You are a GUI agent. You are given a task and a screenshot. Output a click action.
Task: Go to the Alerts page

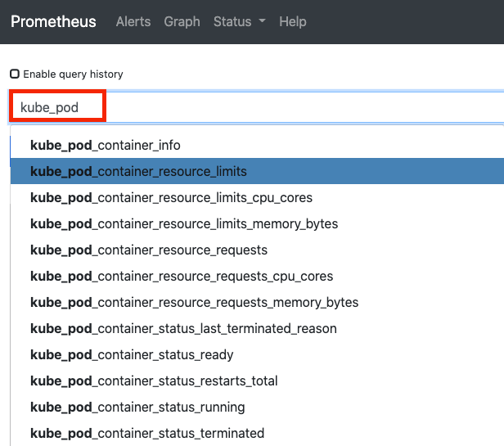click(133, 21)
